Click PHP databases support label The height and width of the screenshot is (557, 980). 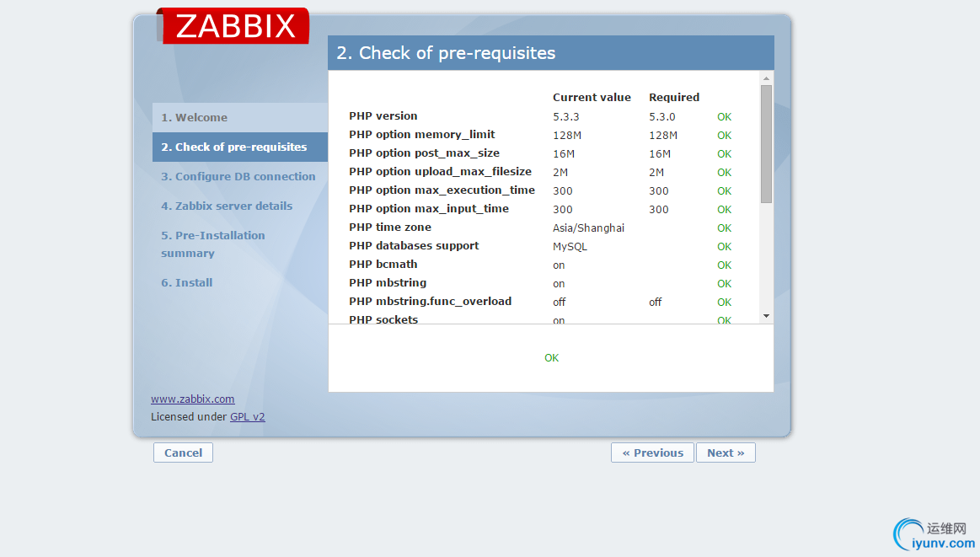(x=414, y=246)
